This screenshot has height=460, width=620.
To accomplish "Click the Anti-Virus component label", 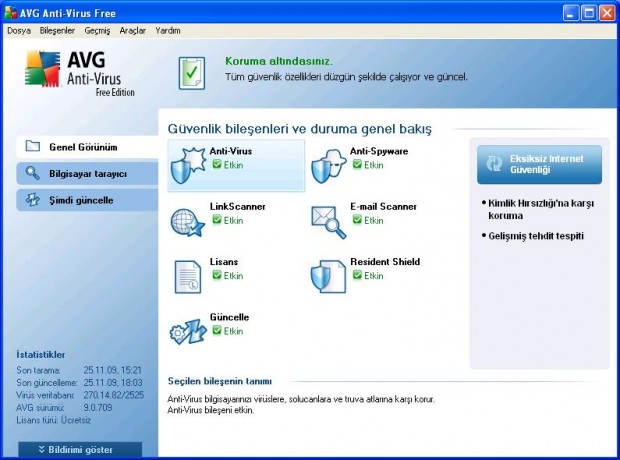I will pos(231,151).
